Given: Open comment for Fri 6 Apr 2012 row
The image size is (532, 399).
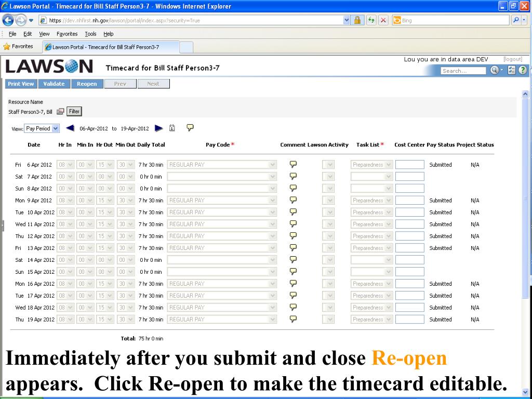Looking at the screenshot, I should click(293, 164).
